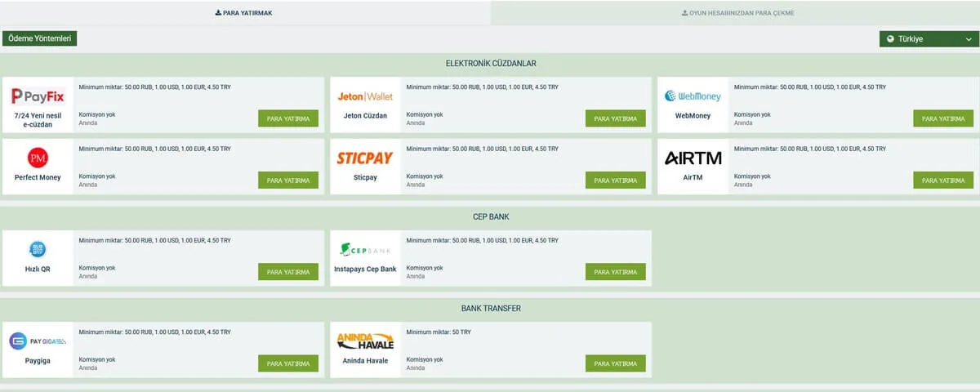Click Para Yatırma for Hızlı QR
The height and width of the screenshot is (392, 980).
point(288,272)
